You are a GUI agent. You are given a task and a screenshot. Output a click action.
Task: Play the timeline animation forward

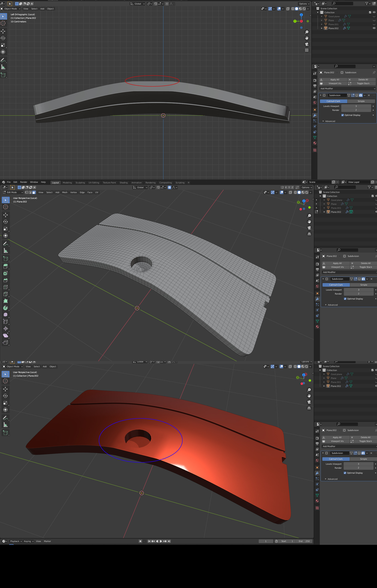[161, 541]
